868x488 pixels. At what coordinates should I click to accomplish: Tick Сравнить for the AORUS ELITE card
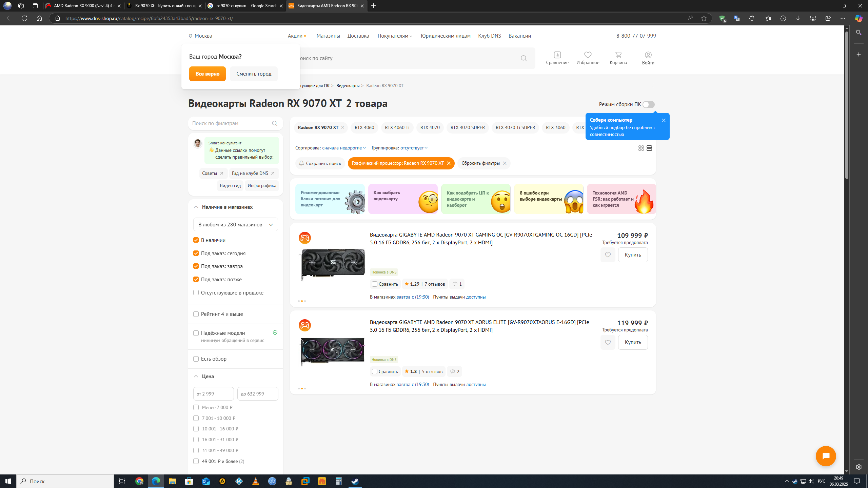point(375,371)
